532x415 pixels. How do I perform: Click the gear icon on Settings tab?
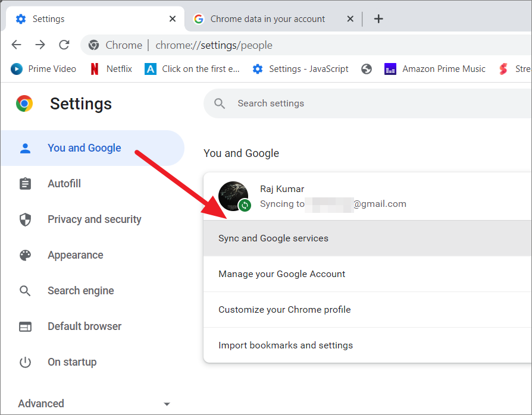pyautogui.click(x=21, y=19)
